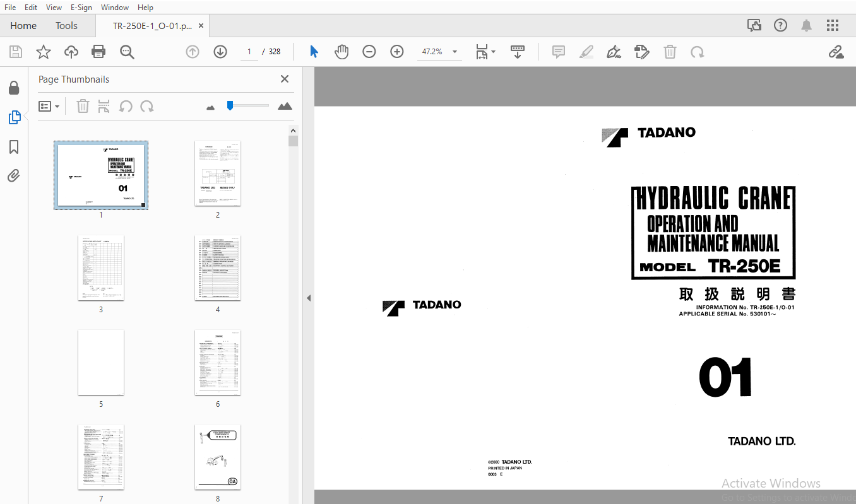This screenshot has height=504, width=856.
Task: Select blank page 5 thumbnail
Action: 101,363
